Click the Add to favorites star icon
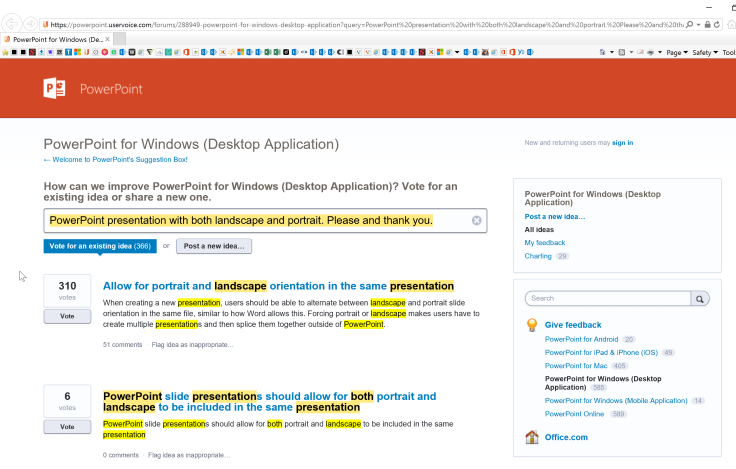 click(x=6, y=52)
